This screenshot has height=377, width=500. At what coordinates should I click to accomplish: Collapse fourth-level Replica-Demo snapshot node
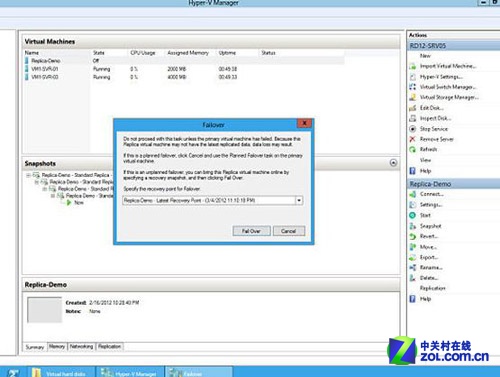[x=53, y=196]
